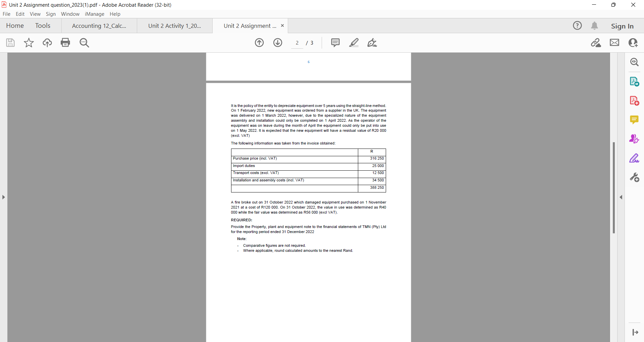Open notifications with the bell
The height and width of the screenshot is (342, 644).
click(595, 25)
